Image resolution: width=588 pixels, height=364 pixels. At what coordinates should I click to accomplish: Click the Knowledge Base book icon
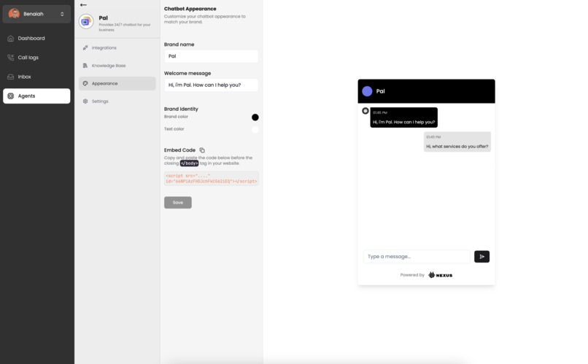click(85, 66)
